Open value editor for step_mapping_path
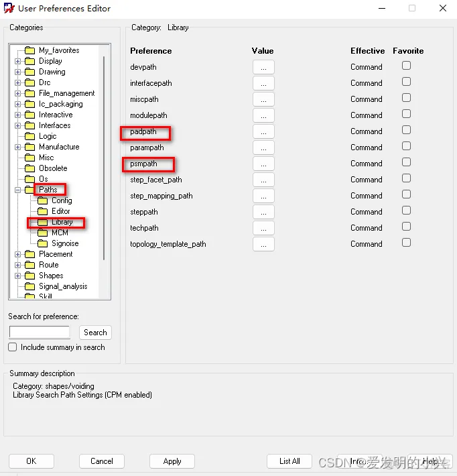The height and width of the screenshot is (476, 457). [263, 196]
